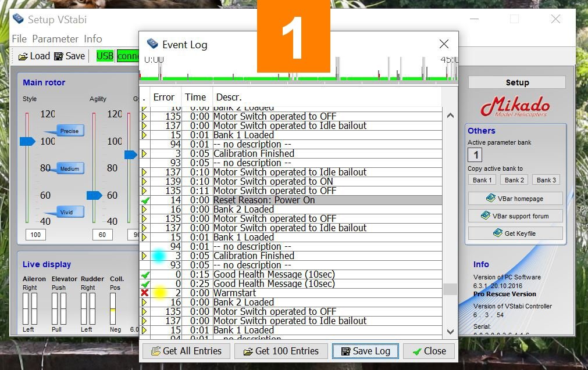Click the Mikado Model Helicopters logo
The height and width of the screenshot is (370, 588).
click(515, 107)
